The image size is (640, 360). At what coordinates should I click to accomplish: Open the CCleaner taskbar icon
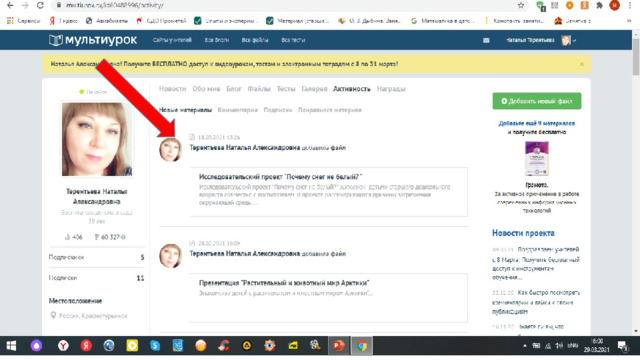(224, 346)
